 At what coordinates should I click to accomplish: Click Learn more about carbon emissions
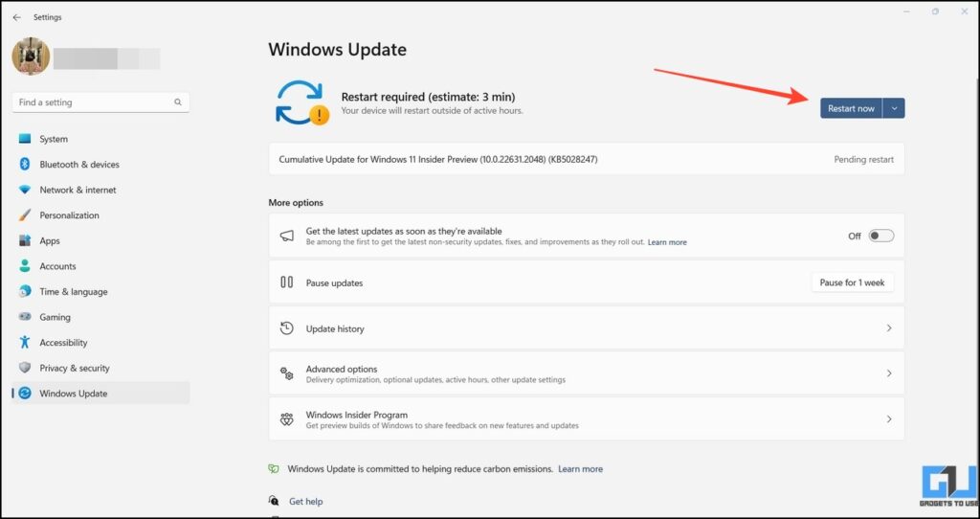click(581, 469)
